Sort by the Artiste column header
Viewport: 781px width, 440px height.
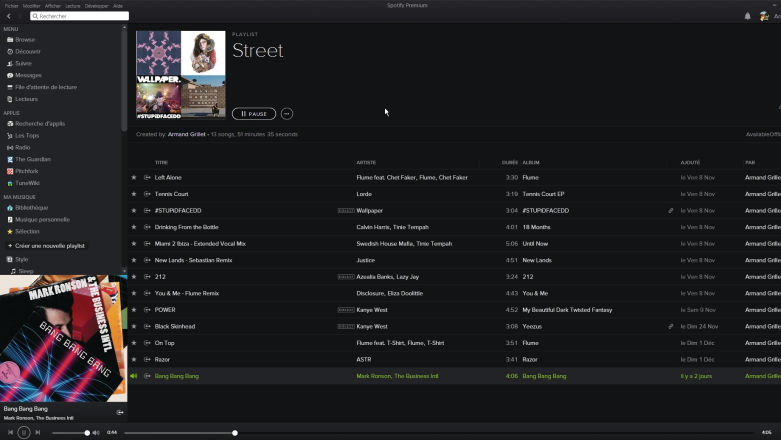[366, 162]
